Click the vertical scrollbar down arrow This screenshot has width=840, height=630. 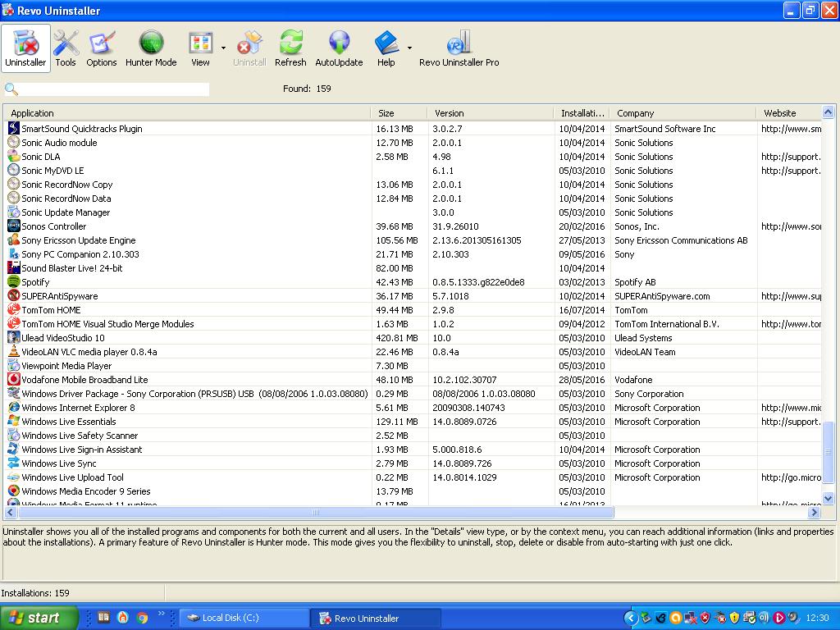pos(828,499)
